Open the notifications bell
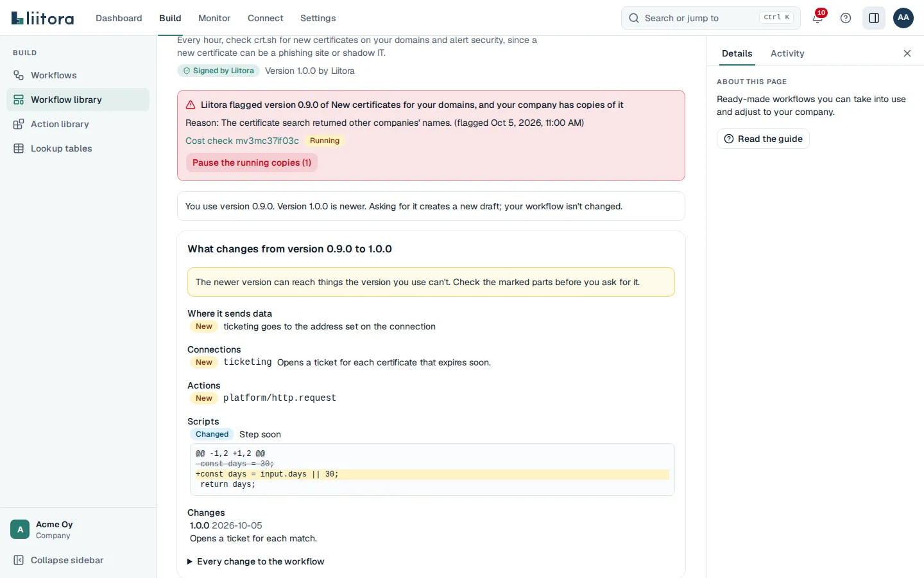Screen dimensions: 924x578 tap(817, 18)
